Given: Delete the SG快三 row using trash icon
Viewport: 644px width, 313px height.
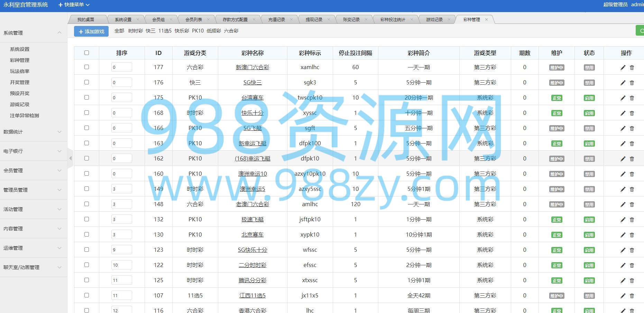Looking at the screenshot, I should [632, 83].
